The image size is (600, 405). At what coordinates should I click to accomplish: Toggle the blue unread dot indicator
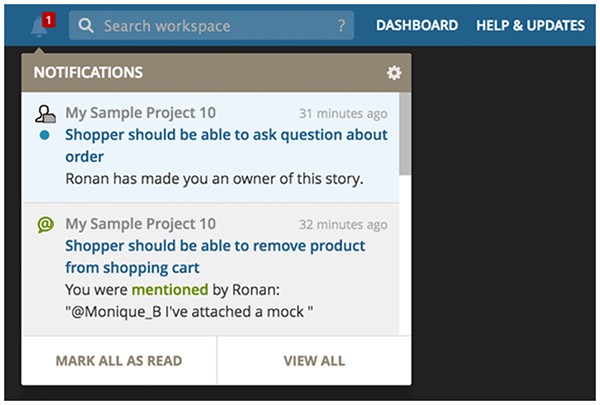click(x=45, y=135)
